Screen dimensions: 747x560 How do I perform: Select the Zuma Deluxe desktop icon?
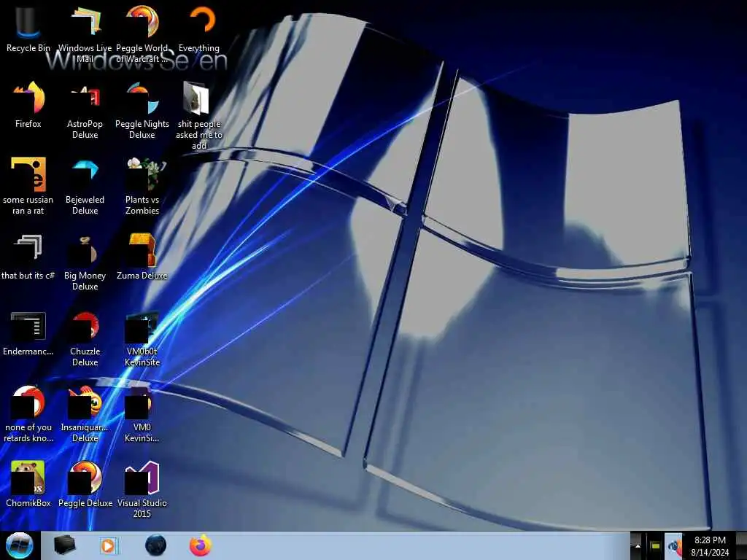coord(142,256)
